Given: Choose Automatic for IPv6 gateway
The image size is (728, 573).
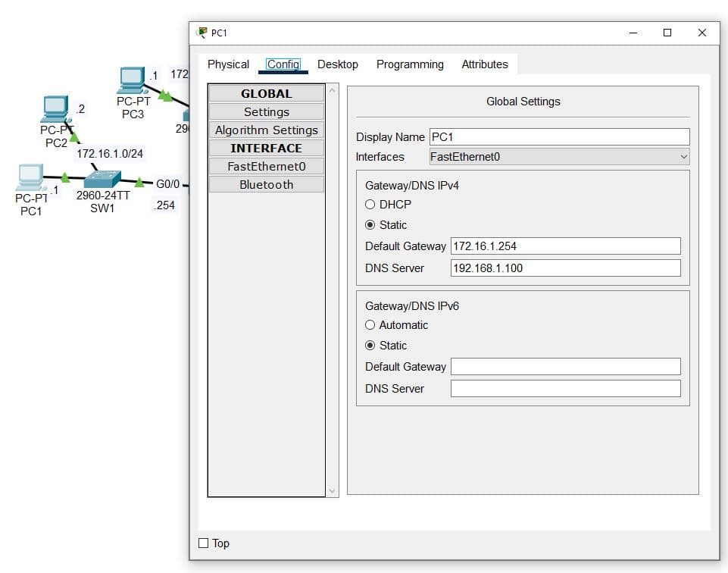Looking at the screenshot, I should (370, 325).
